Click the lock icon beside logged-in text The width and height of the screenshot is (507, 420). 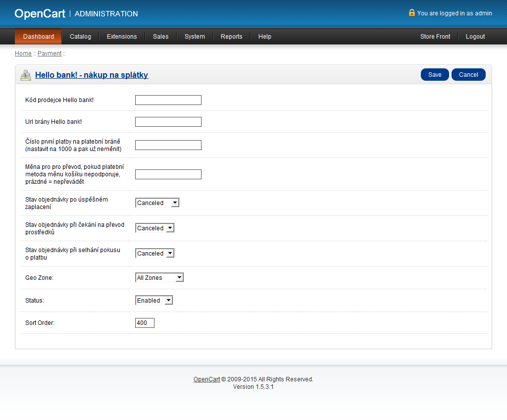(x=411, y=13)
